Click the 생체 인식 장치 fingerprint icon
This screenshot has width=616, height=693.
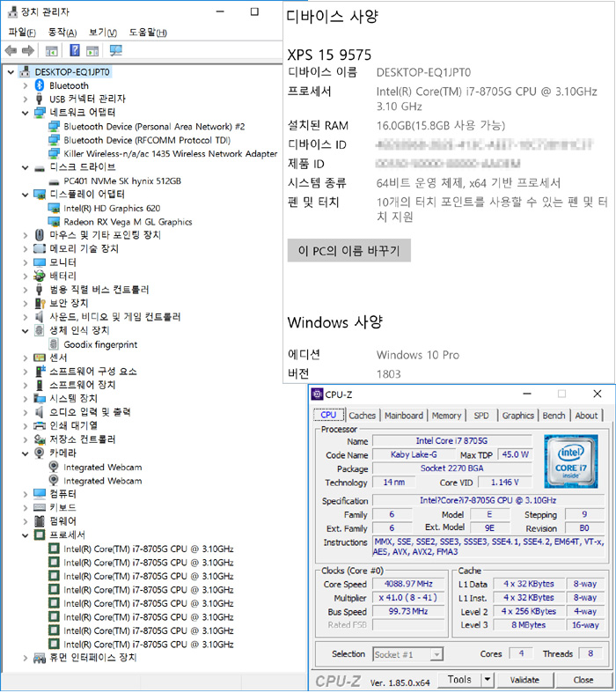40,330
